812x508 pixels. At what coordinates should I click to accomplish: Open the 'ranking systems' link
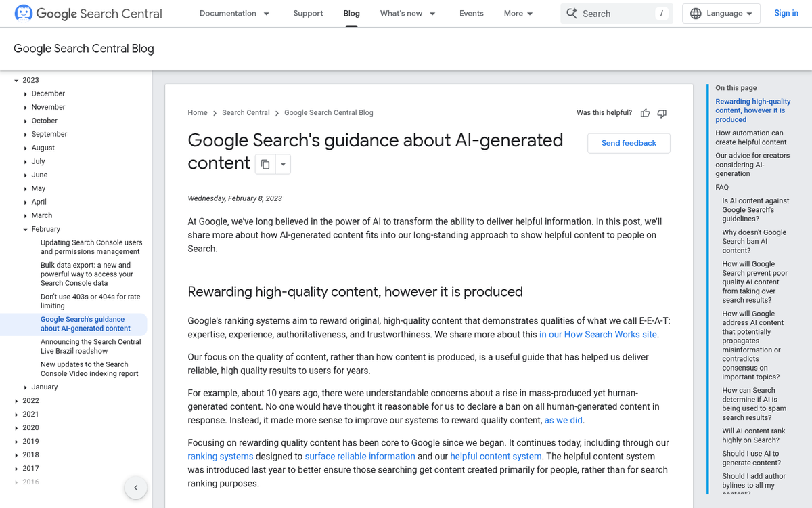pos(221,457)
